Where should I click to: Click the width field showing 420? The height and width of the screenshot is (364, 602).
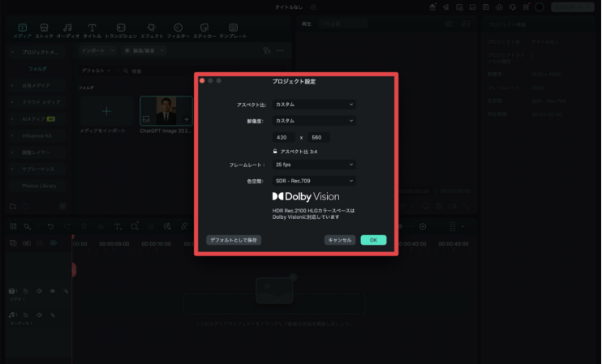[284, 137]
